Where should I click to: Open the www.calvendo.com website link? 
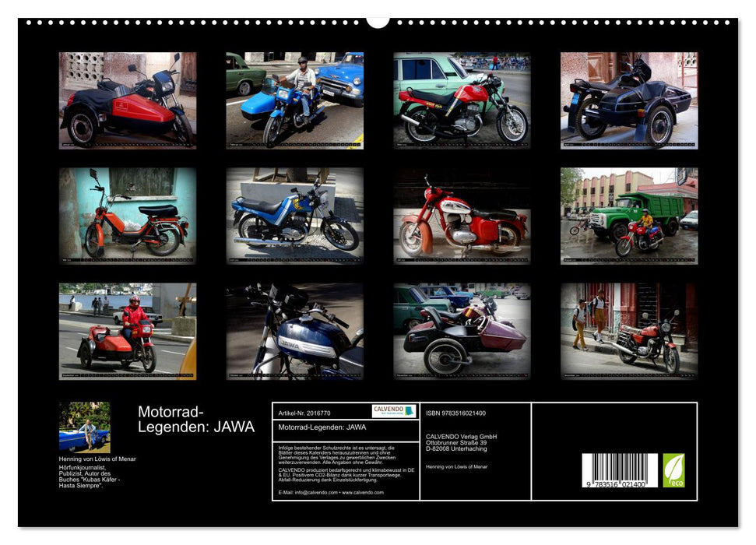363,492
